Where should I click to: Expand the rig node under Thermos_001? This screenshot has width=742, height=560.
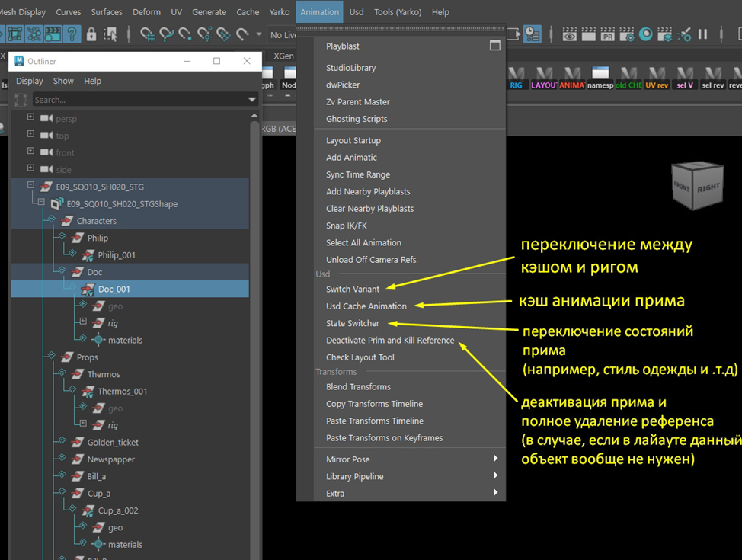(83, 423)
